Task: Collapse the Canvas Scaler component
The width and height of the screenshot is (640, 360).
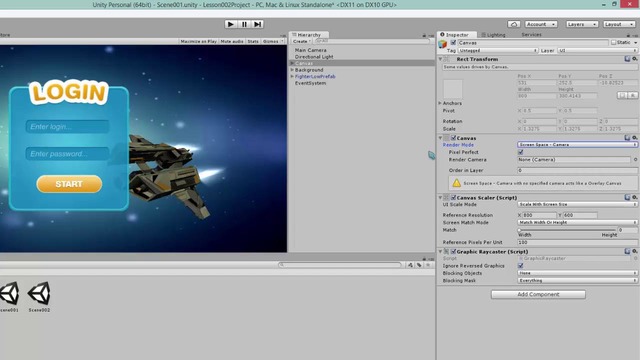Action: 440,198
